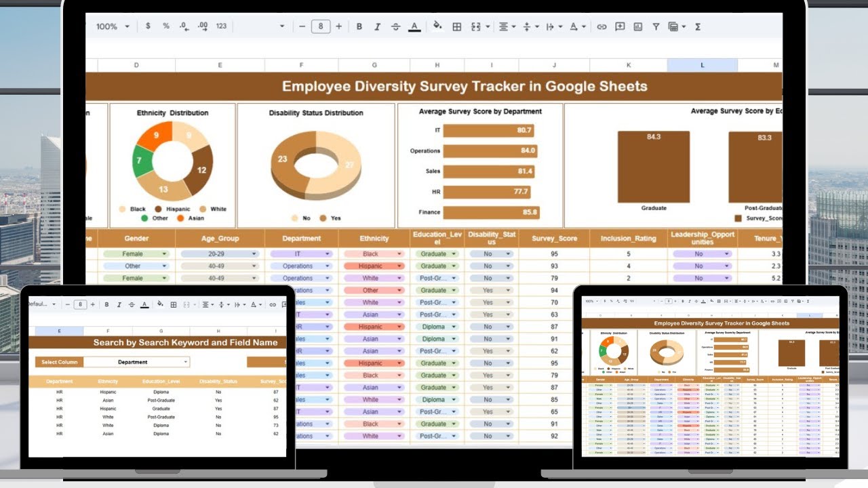Click the Finance bar showing 85.8

pyautogui.click(x=492, y=212)
